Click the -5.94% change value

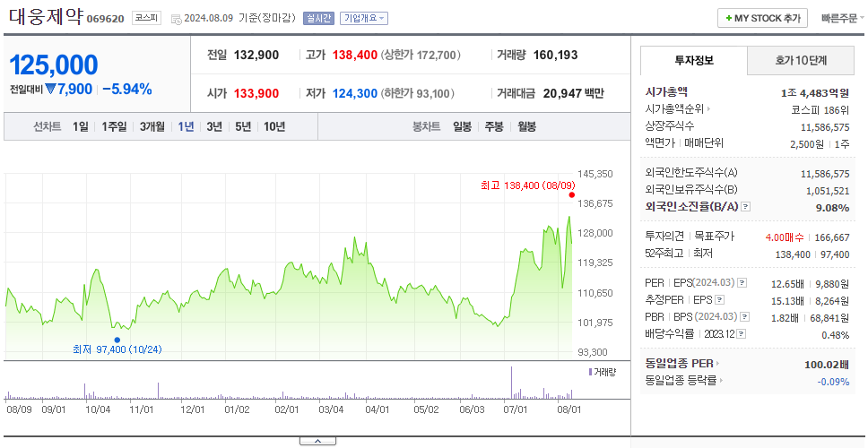pos(127,89)
